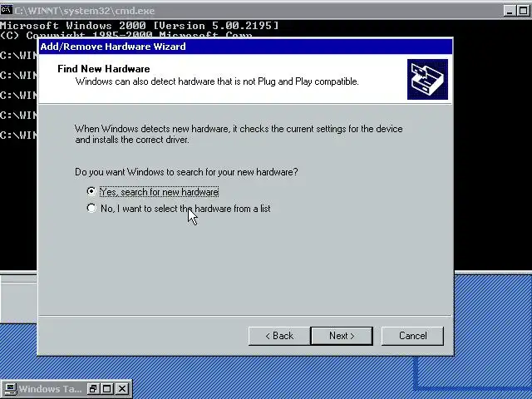This screenshot has height=399, width=532.
Task: Click the hardware wizard computer icon
Action: coord(427,80)
